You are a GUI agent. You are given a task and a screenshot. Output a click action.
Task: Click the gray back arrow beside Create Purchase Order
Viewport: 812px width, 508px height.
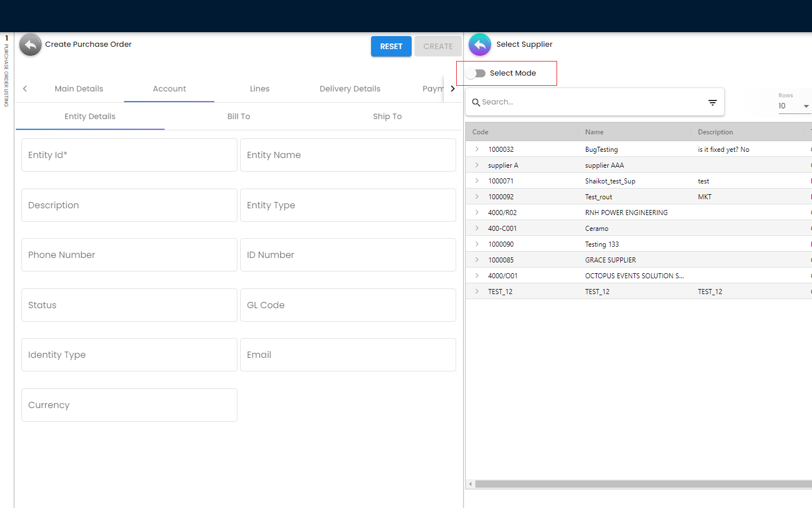pos(30,45)
